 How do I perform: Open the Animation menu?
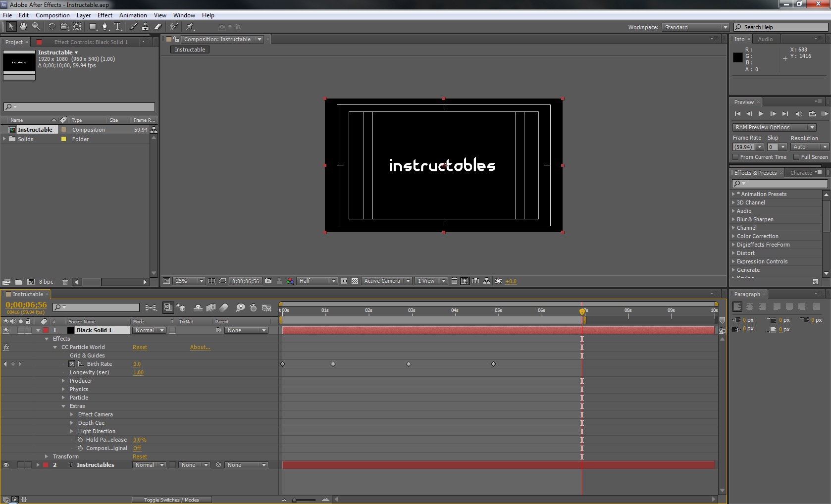[x=133, y=15]
